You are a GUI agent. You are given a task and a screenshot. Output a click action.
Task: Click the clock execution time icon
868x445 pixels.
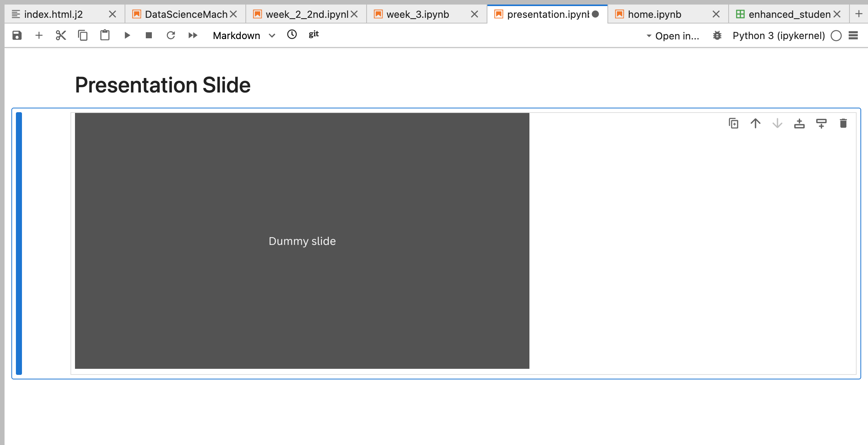pos(292,34)
